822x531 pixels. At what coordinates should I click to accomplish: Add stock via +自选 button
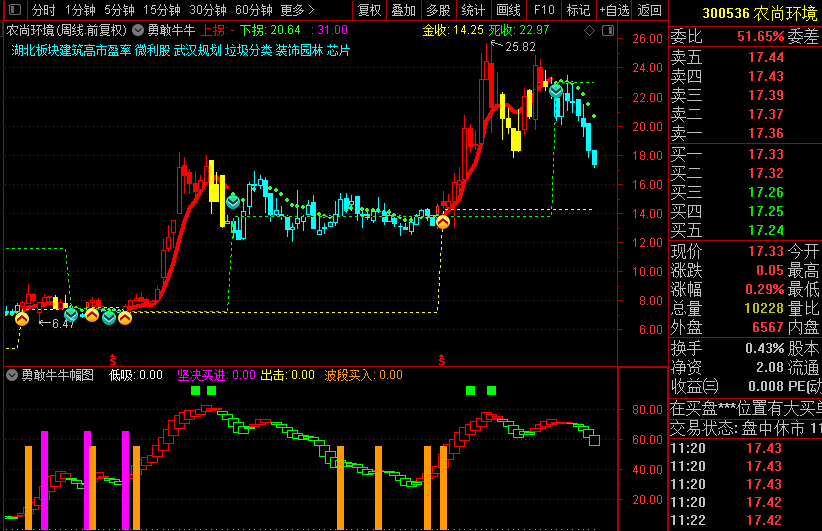[x=614, y=10]
